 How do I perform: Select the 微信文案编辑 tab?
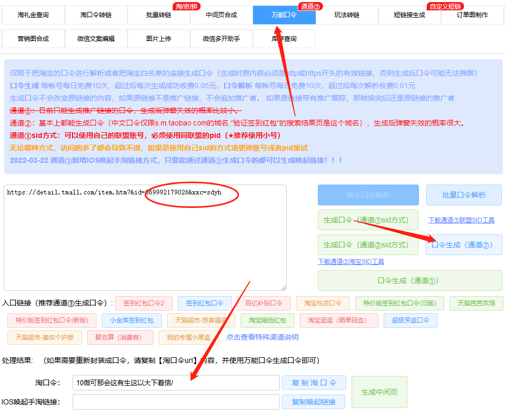(96, 39)
